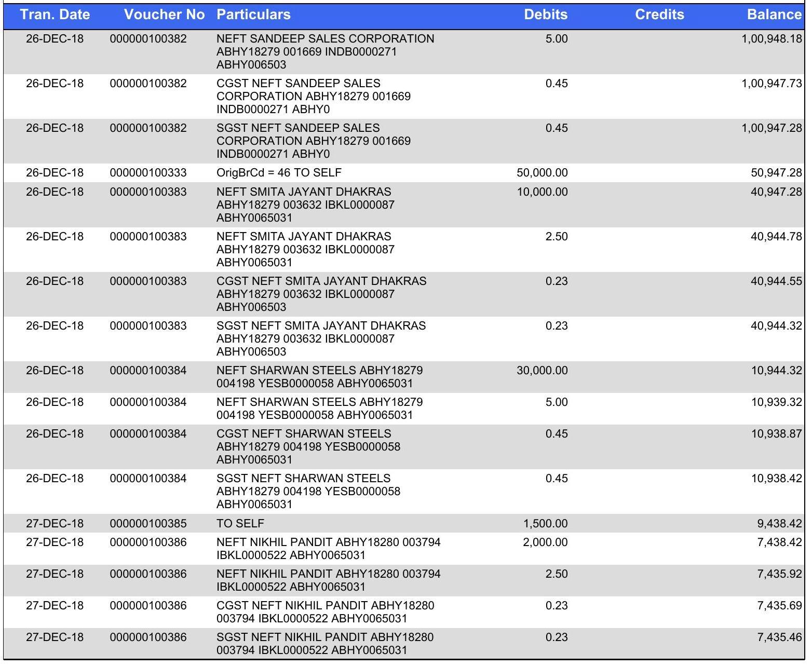Select the 'OrigBrCd = 46 TO SELF' entry

pos(279,173)
